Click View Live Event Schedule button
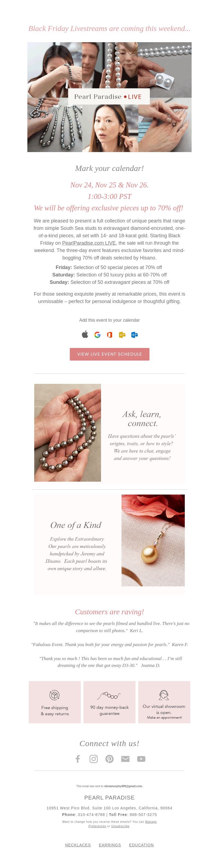219x868 pixels. tap(110, 354)
